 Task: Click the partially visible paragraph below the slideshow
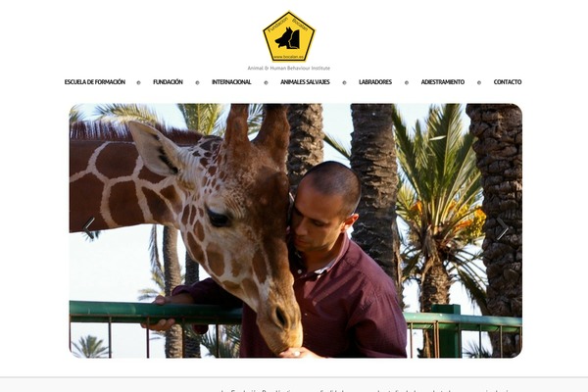[x=366, y=390]
